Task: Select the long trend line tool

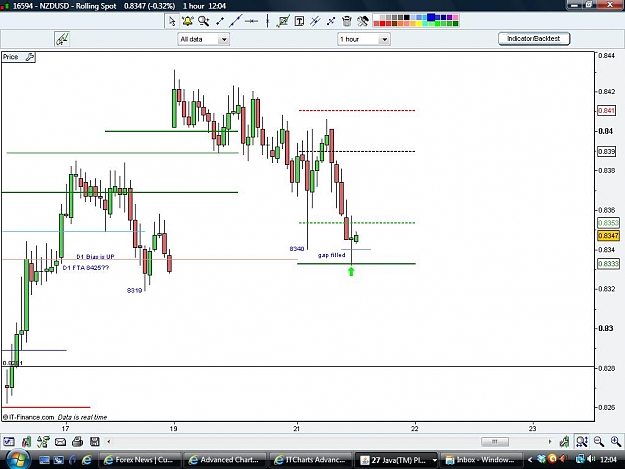Action: coord(235,21)
